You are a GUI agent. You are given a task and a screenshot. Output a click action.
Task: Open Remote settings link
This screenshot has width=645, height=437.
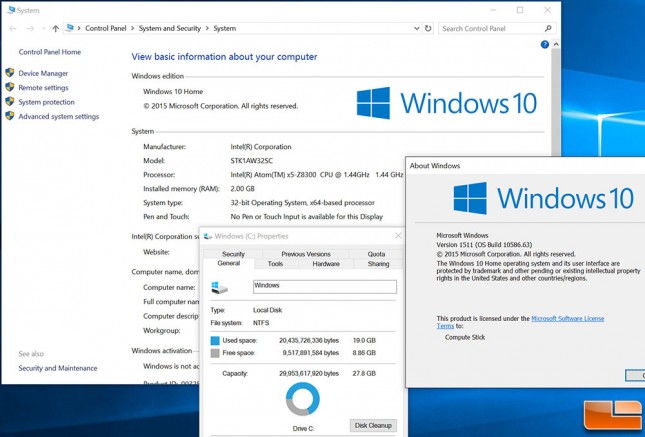pos(43,88)
